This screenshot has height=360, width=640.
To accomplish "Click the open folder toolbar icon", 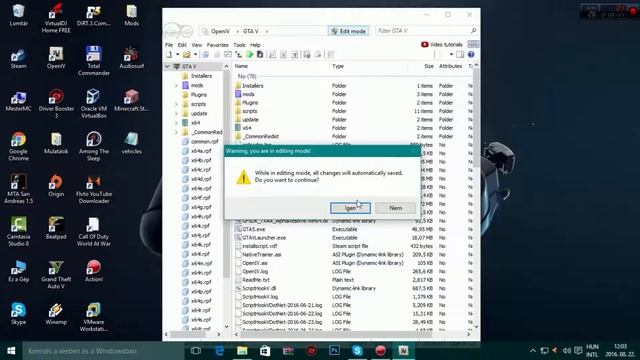I will [187, 55].
